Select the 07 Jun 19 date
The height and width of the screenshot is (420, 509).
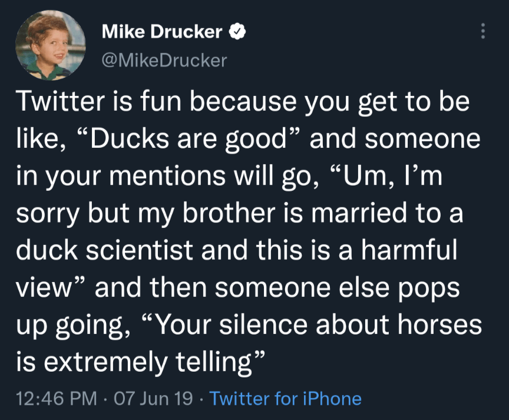point(154,399)
